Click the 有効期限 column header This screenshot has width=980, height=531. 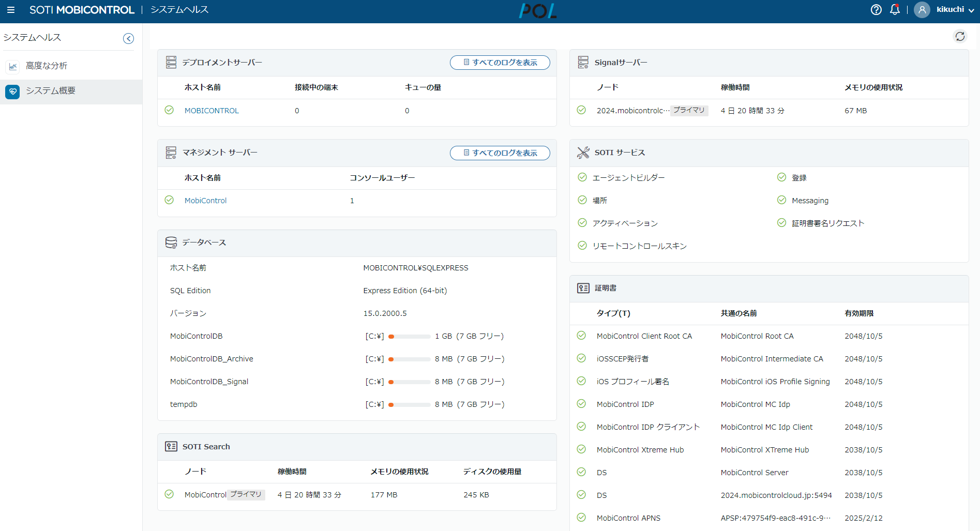point(859,313)
